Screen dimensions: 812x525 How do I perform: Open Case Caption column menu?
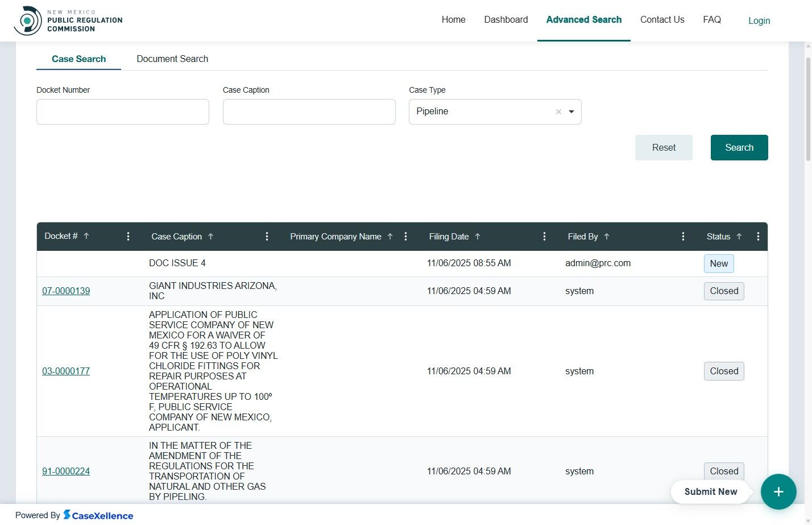[267, 237]
